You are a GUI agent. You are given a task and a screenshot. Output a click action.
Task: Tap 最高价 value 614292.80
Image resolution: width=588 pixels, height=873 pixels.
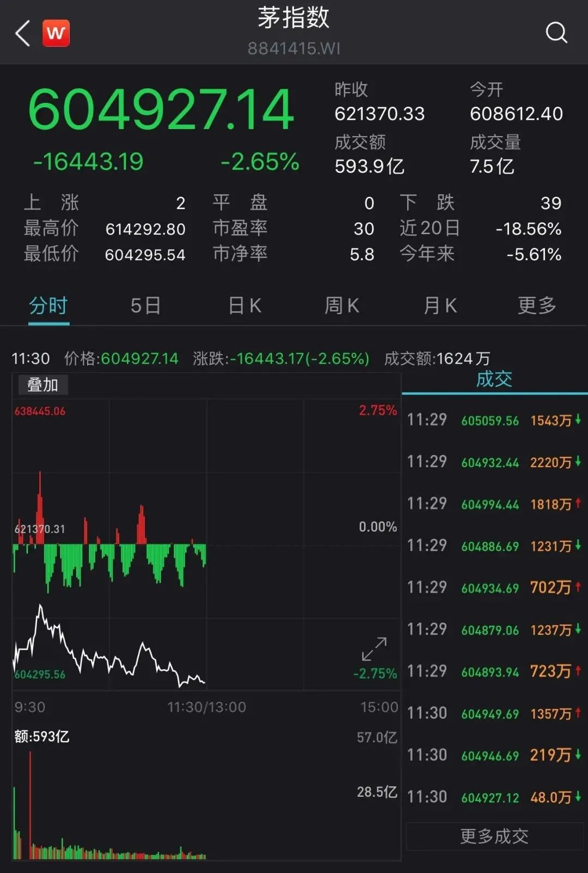click(x=145, y=229)
